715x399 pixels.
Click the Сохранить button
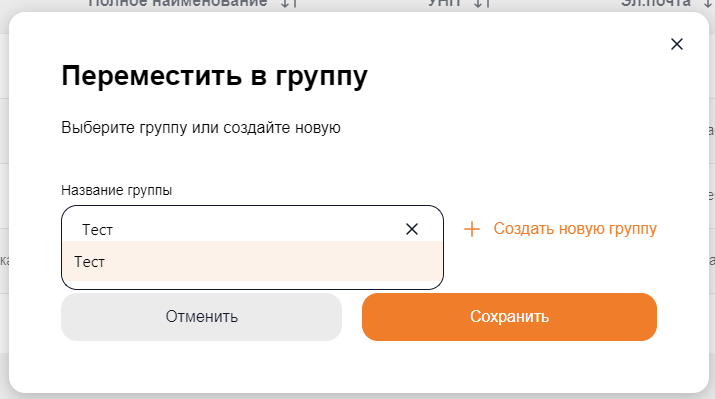coord(509,316)
